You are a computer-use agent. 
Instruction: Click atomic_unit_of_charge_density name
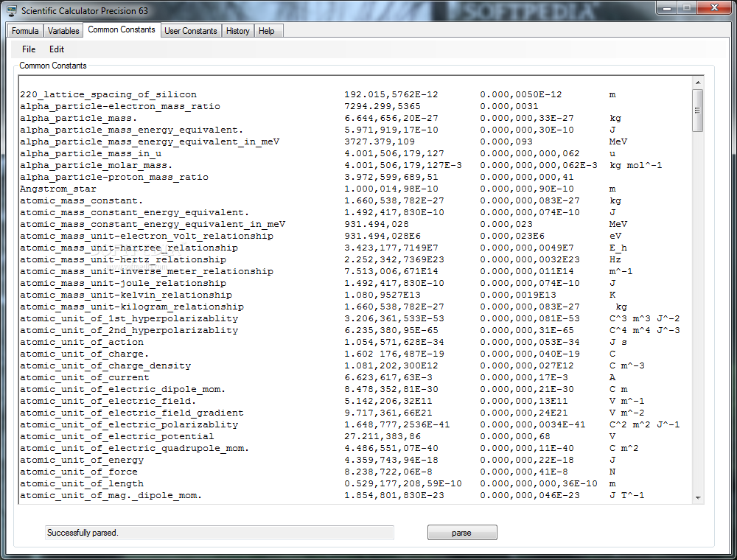click(105, 365)
